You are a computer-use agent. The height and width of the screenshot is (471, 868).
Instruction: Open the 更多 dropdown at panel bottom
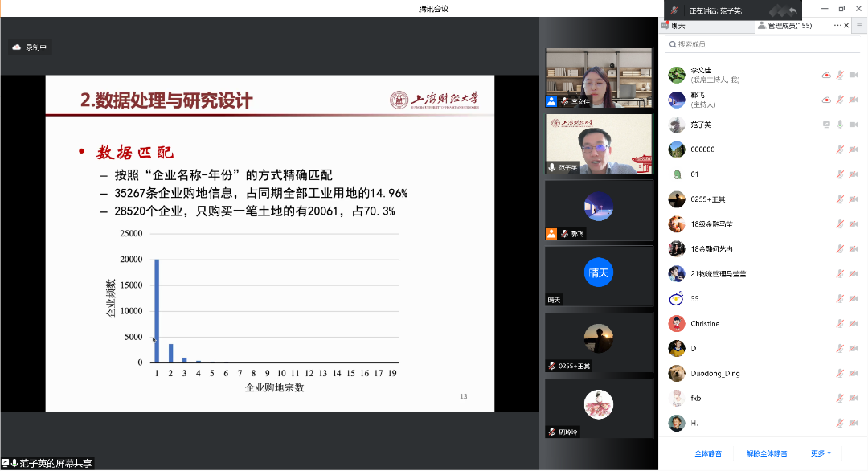pos(821,453)
